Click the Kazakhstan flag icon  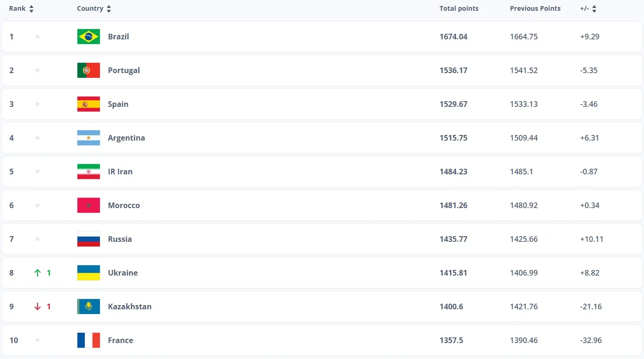[x=88, y=307]
